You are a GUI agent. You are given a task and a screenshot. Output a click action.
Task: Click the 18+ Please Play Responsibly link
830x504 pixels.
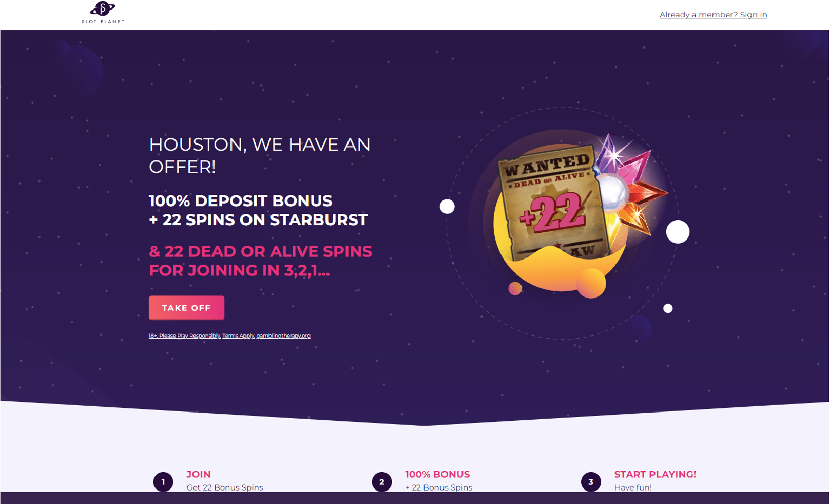point(185,336)
